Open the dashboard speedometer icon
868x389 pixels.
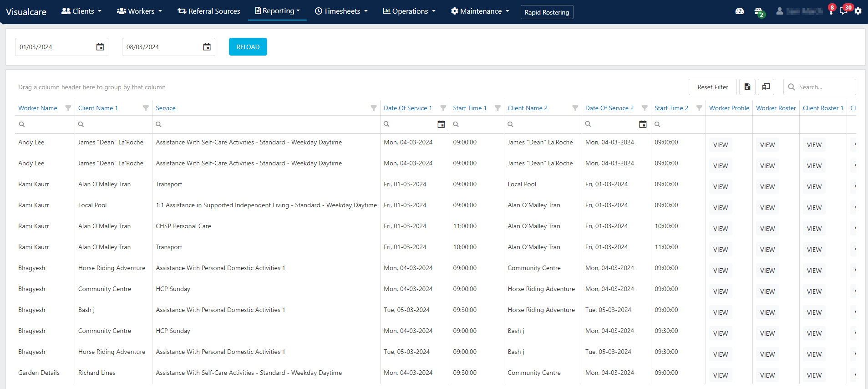click(740, 11)
